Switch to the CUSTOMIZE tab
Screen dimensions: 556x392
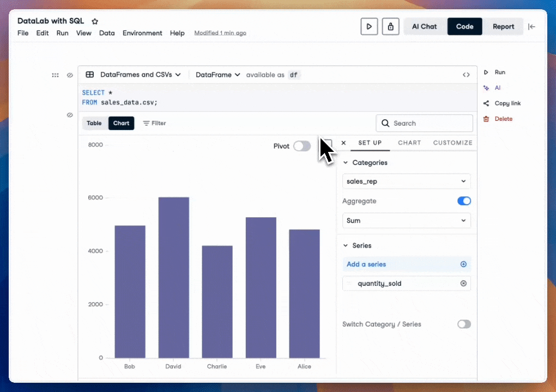coord(453,143)
